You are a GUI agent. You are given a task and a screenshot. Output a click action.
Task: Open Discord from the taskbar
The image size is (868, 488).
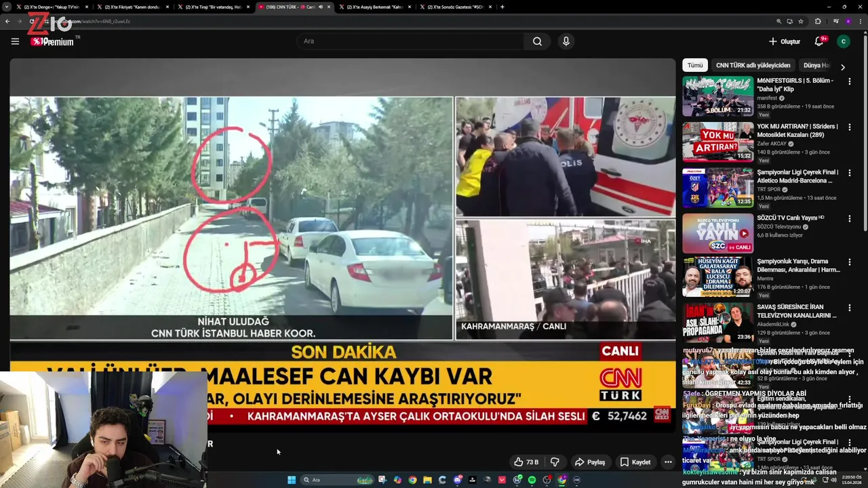[x=458, y=480]
